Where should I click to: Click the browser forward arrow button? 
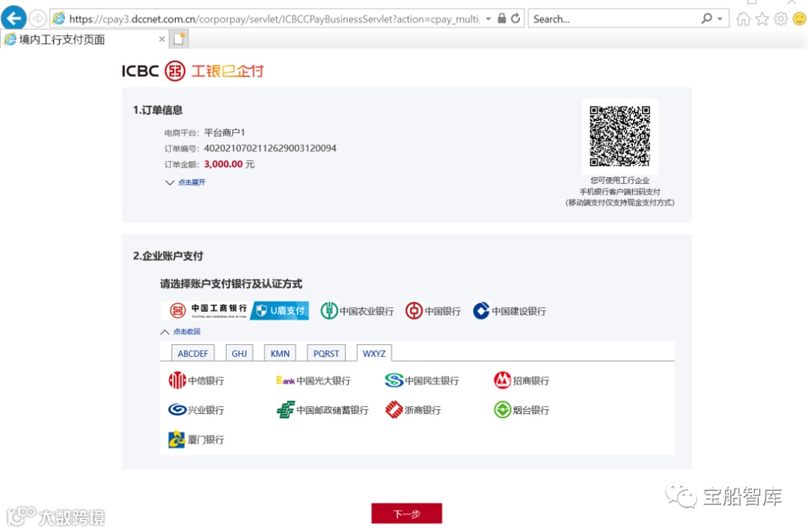[x=37, y=19]
